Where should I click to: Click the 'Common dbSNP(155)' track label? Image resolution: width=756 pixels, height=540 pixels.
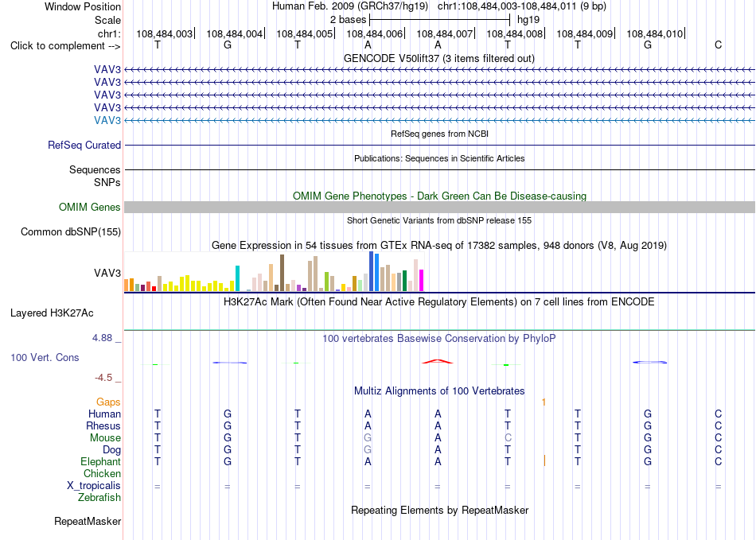point(71,231)
